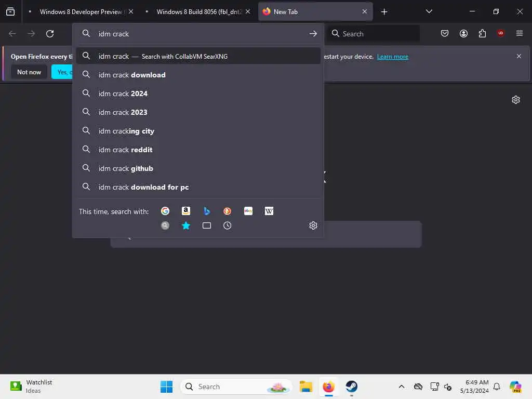Open the Firefox account icon

click(x=463, y=33)
